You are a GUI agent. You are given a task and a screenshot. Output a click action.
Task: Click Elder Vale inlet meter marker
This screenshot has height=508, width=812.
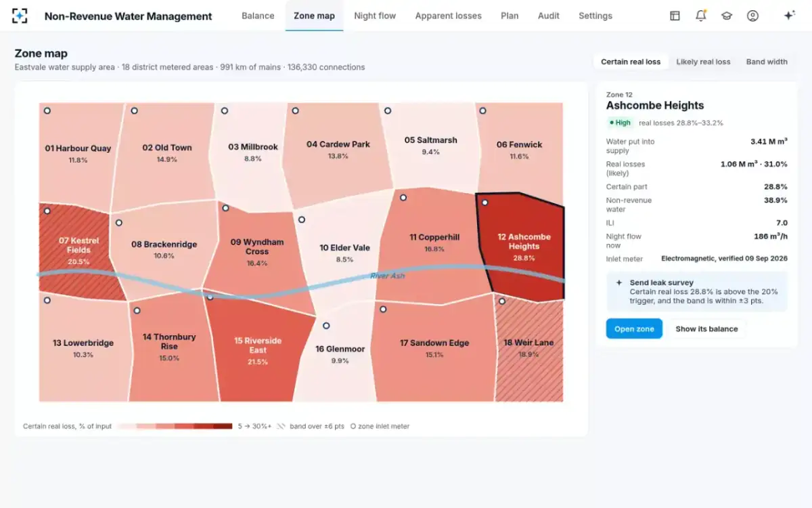(x=302, y=219)
